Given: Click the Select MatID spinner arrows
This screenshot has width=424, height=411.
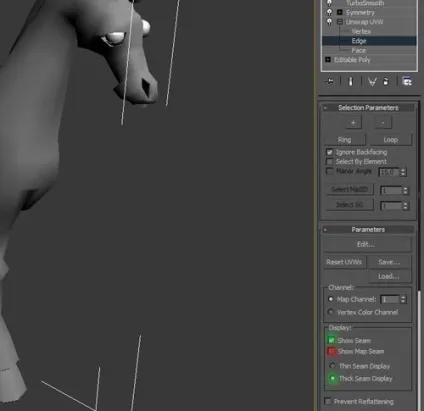Looking at the screenshot, I should coord(405,191).
